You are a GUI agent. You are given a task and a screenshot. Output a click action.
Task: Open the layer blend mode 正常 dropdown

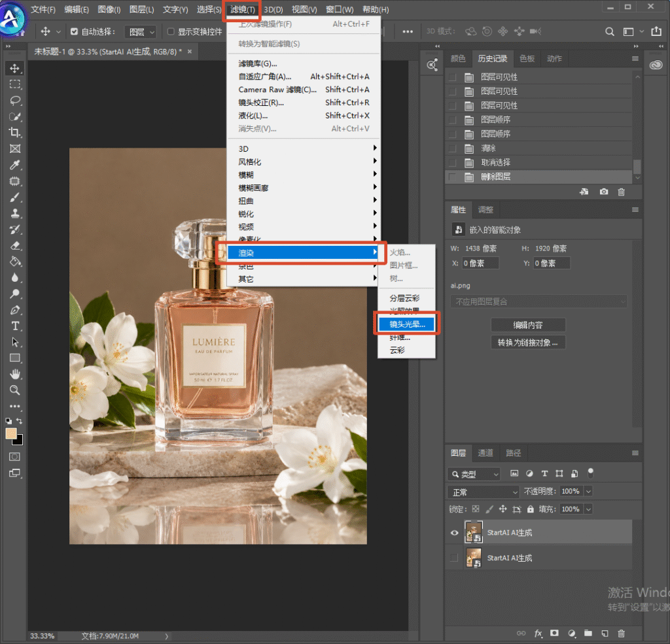click(484, 492)
